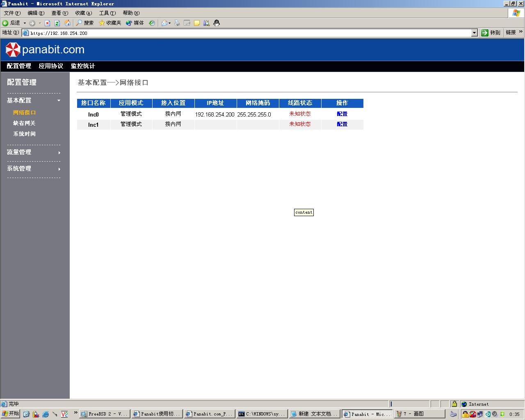Click the SSL padlock in status bar
Viewport: 525px width, 420px height.
(x=454, y=404)
